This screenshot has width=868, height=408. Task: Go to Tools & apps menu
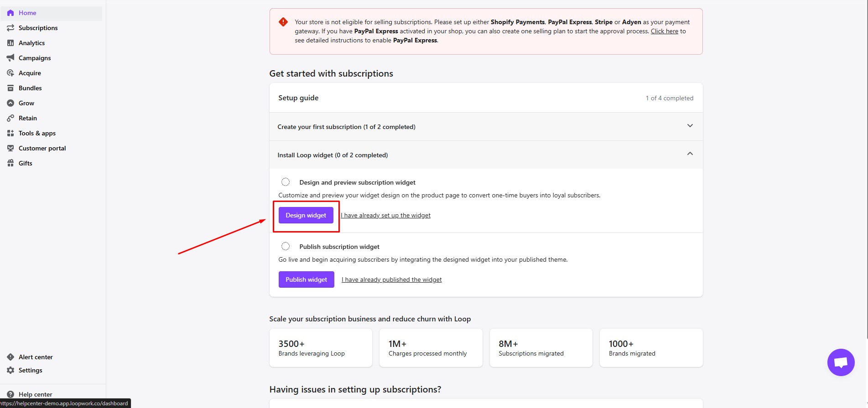[x=37, y=133]
